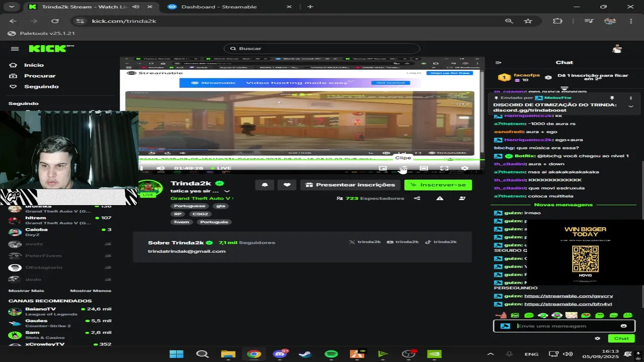Image resolution: width=644 pixels, height=362 pixels.
Task: Report the stream via warning icon
Action: [x=440, y=199]
